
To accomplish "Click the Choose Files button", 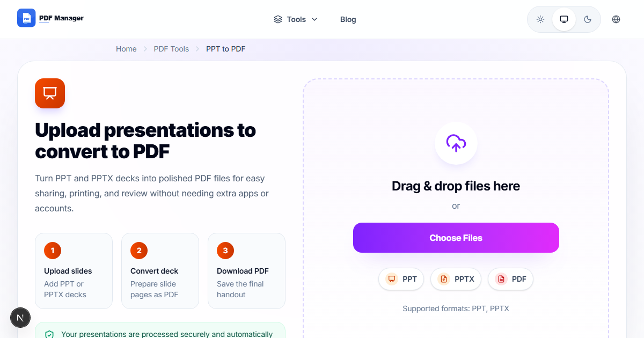I will tap(456, 238).
